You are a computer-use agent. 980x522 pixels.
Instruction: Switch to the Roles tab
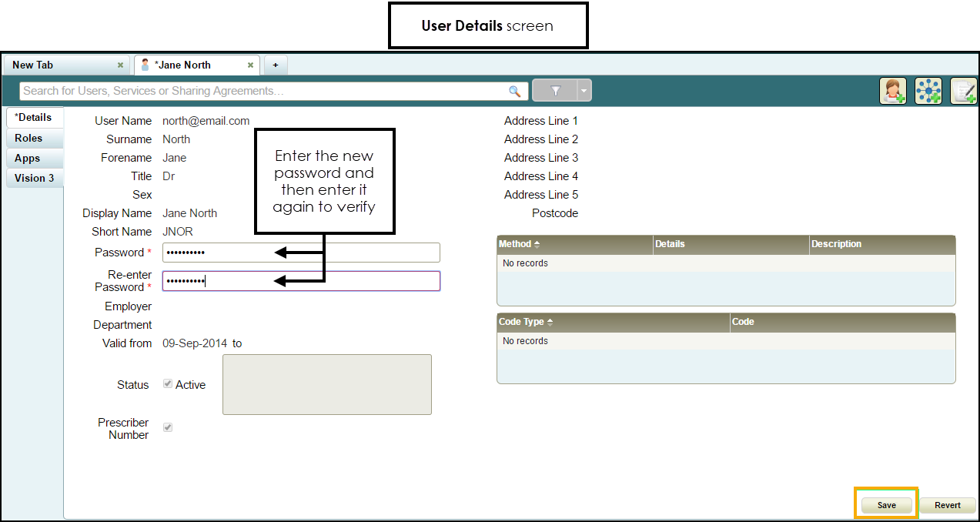point(29,139)
